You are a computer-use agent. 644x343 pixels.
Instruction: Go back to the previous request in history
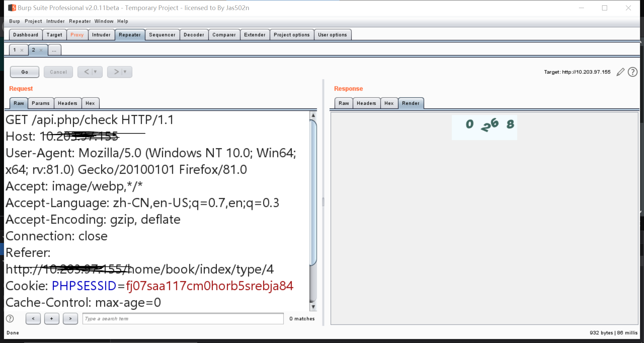86,72
